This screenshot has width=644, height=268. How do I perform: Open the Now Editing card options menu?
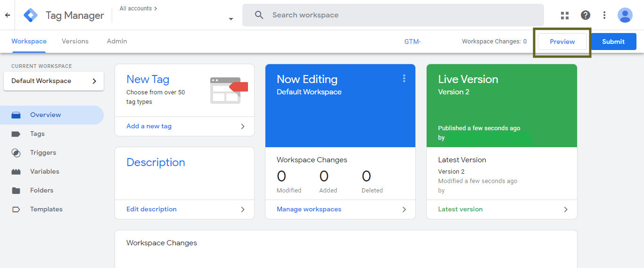(x=404, y=78)
